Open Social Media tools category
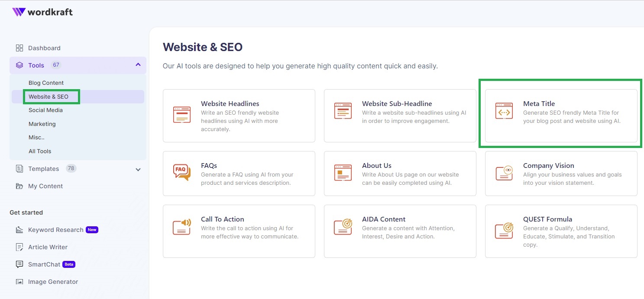 [x=45, y=110]
